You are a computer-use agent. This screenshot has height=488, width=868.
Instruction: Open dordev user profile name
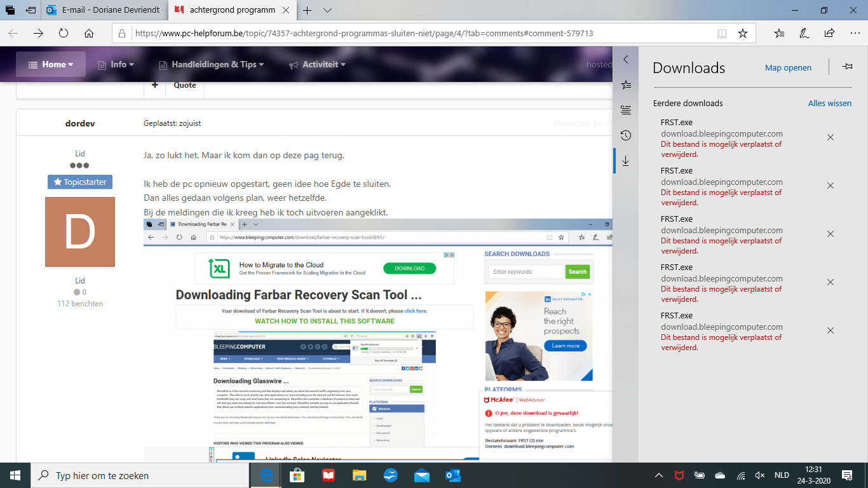(x=80, y=123)
